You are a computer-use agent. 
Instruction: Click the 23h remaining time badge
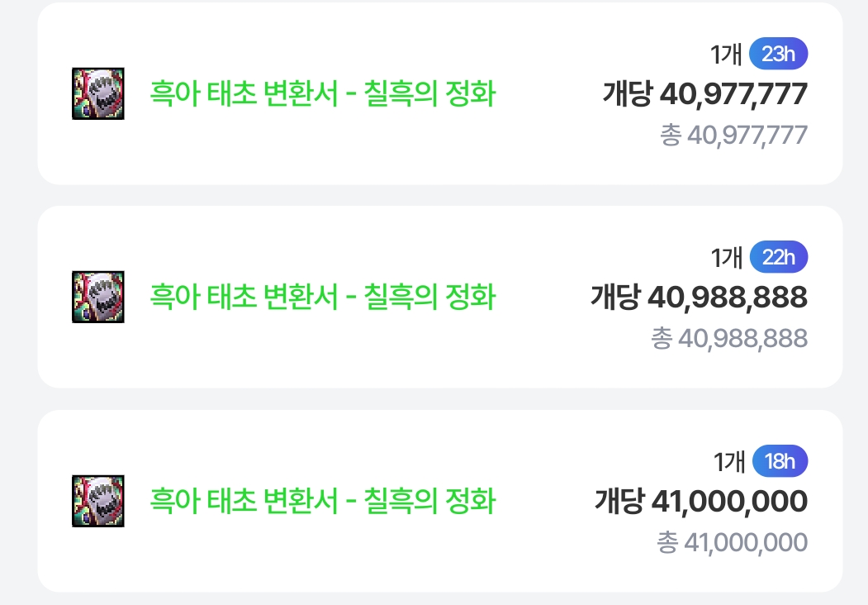(x=778, y=55)
